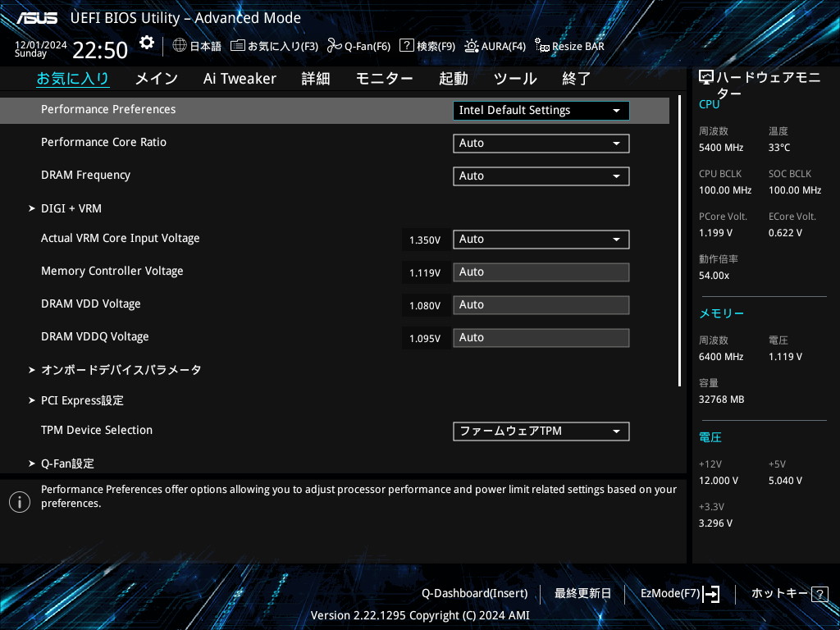Switch to the 詳細 tab
Screen dimensions: 840x630
pos(316,79)
